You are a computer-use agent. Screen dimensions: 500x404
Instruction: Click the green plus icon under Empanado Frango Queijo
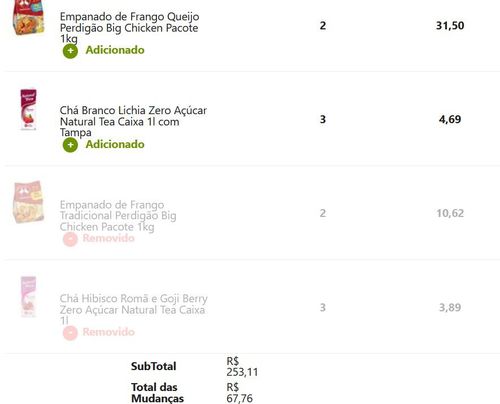tap(70, 51)
